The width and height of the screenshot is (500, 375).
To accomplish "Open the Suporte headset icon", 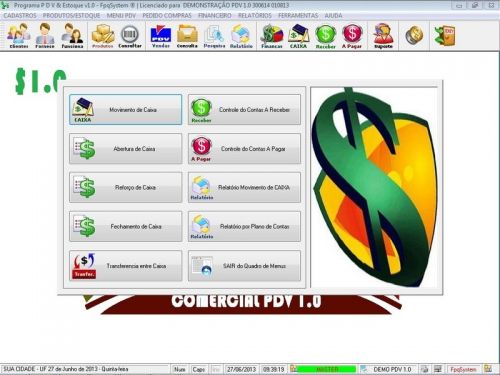I will pos(383,36).
